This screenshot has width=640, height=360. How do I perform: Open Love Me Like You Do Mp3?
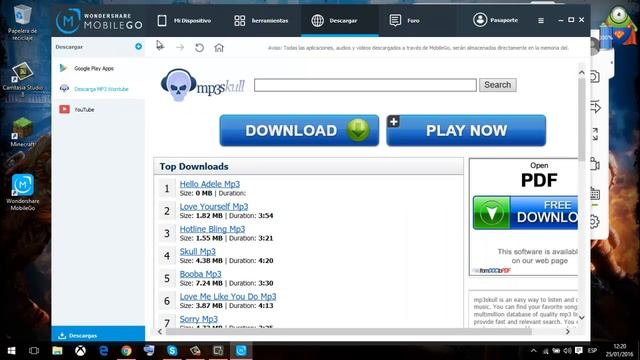tap(228, 296)
